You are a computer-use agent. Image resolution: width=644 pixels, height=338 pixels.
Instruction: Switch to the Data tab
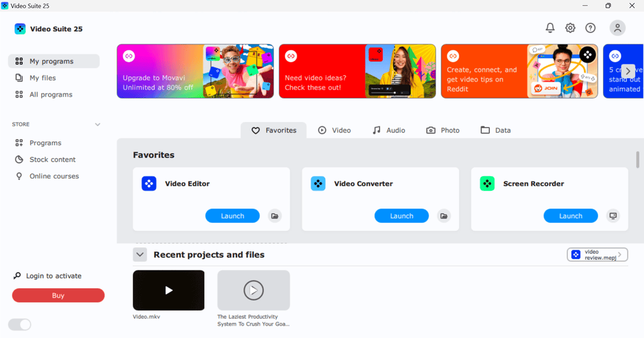tap(496, 130)
